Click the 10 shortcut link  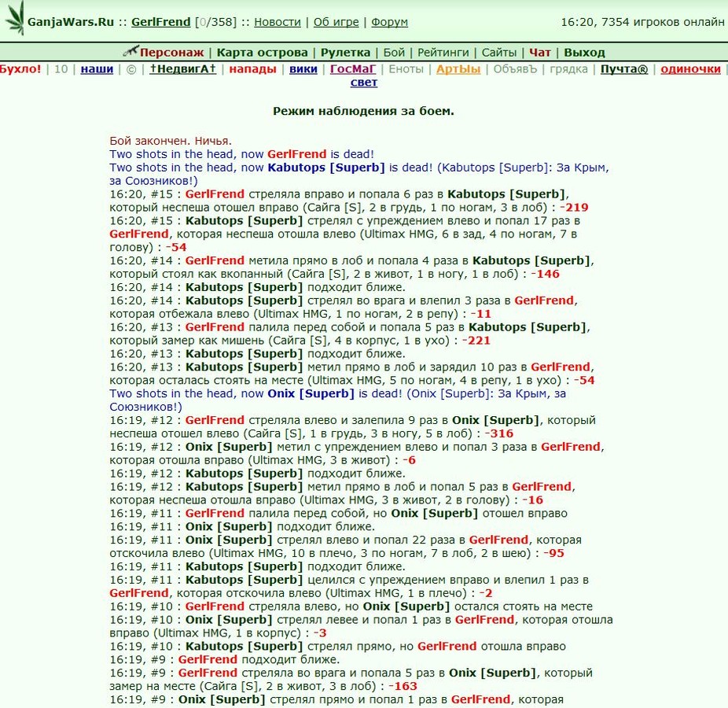[61, 69]
